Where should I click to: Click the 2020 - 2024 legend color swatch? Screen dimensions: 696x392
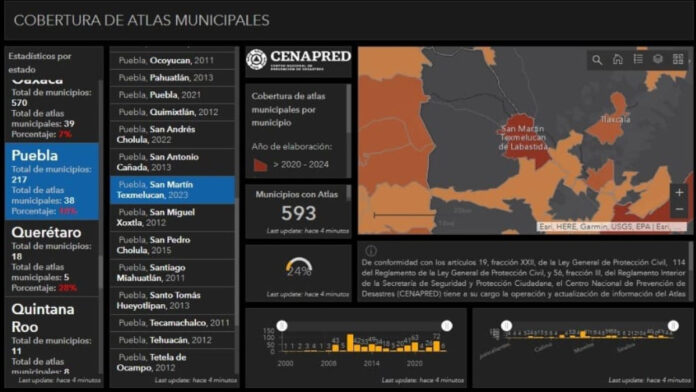(x=261, y=165)
